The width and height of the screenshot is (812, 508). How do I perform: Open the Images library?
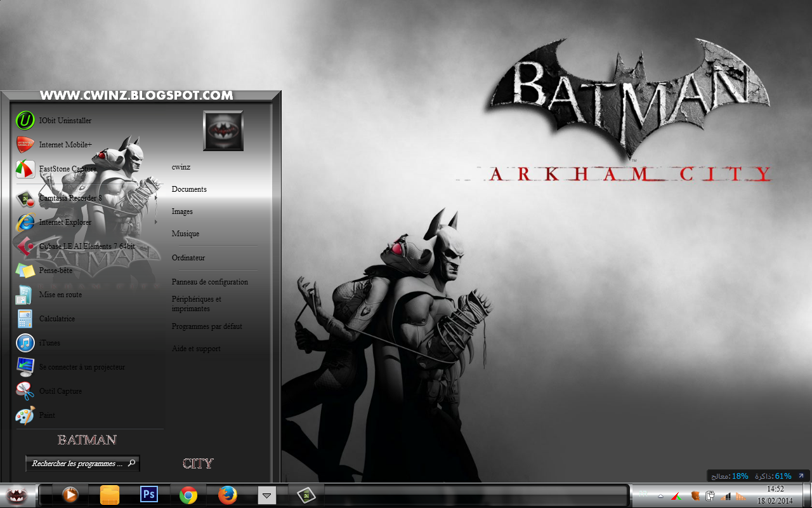[182, 211]
